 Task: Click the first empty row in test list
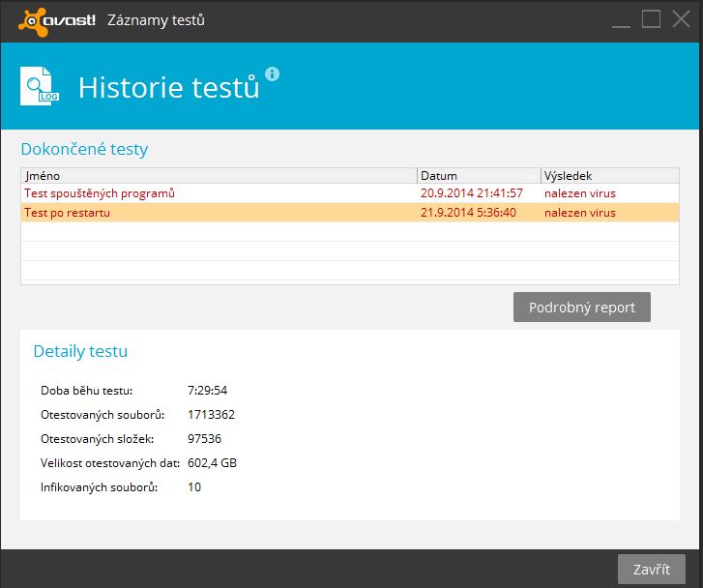point(350,232)
